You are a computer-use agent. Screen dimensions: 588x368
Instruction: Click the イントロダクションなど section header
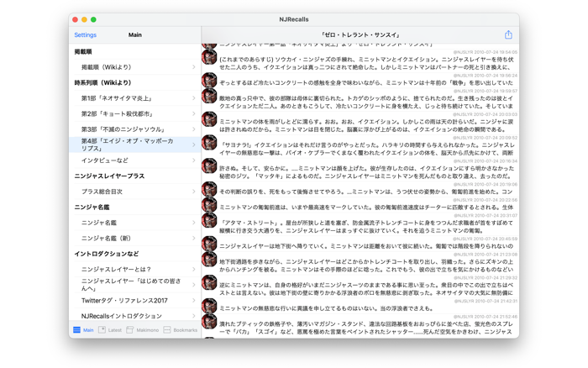pos(107,254)
